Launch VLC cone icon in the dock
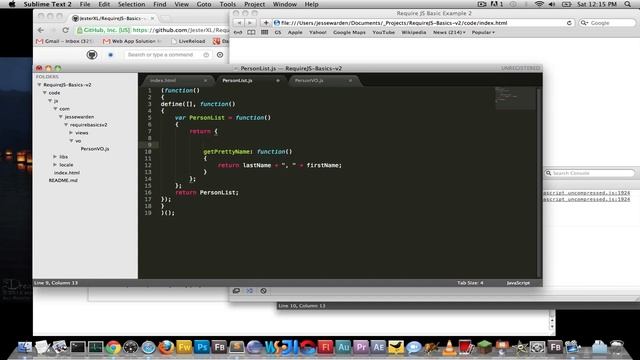Image resolution: width=640 pixels, height=360 pixels. click(449, 347)
